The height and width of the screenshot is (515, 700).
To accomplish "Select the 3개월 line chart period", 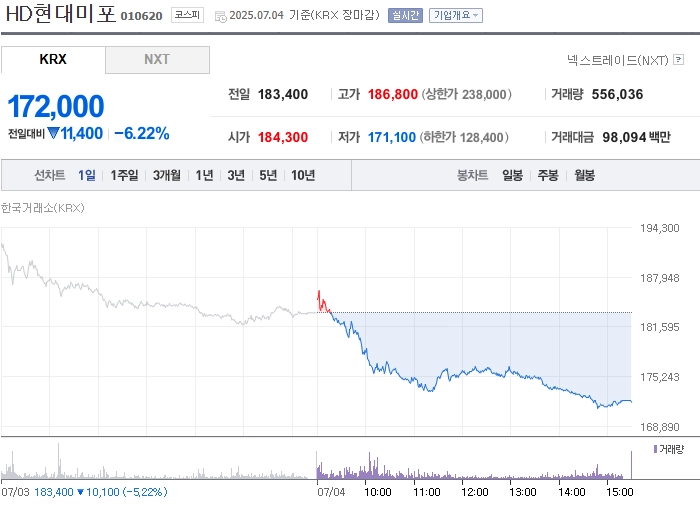I will point(167,175).
